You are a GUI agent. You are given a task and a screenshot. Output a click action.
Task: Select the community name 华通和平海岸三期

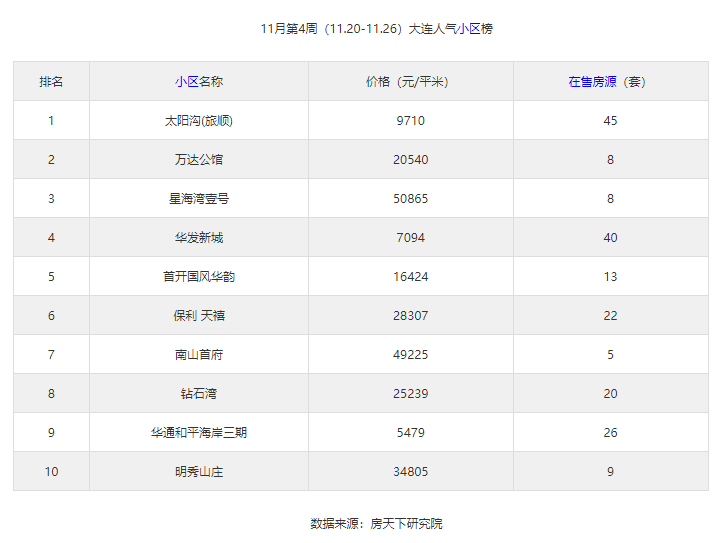[x=199, y=432]
